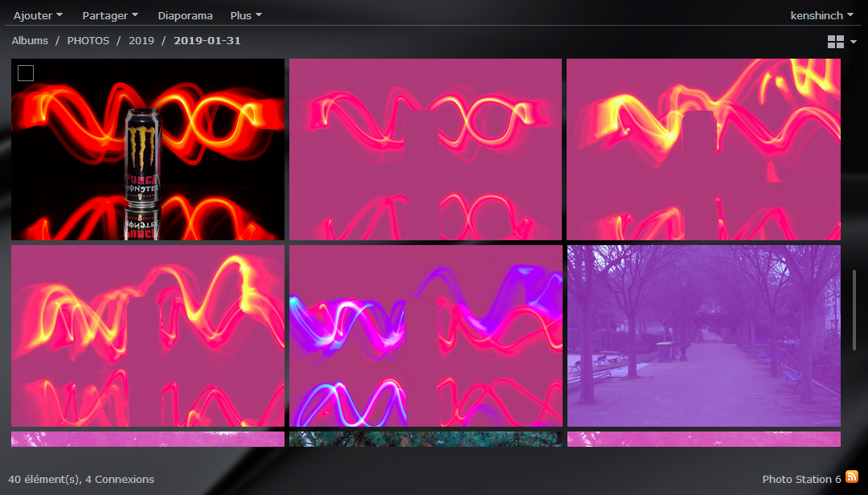Open the Partager menu
The height and width of the screenshot is (495, 868).
tap(110, 15)
